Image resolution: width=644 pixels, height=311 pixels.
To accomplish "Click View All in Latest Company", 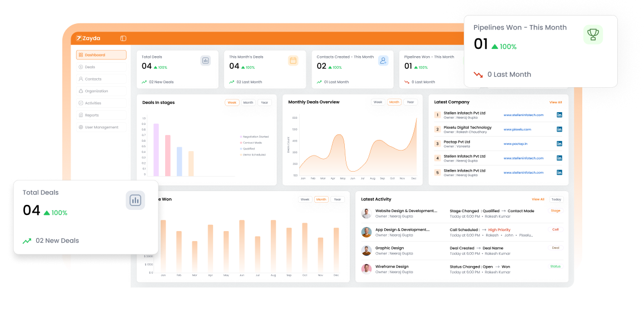I will pyautogui.click(x=555, y=102).
